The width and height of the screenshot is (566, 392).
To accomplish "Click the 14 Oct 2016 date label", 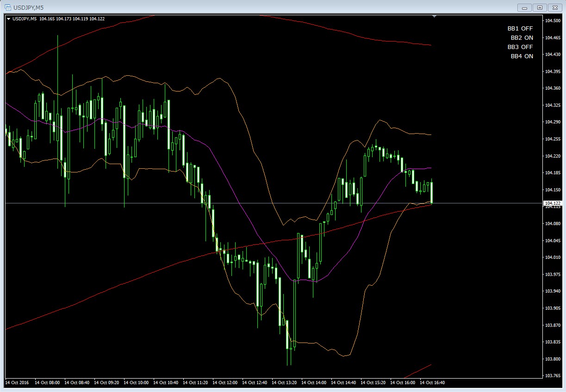I will point(17,383).
